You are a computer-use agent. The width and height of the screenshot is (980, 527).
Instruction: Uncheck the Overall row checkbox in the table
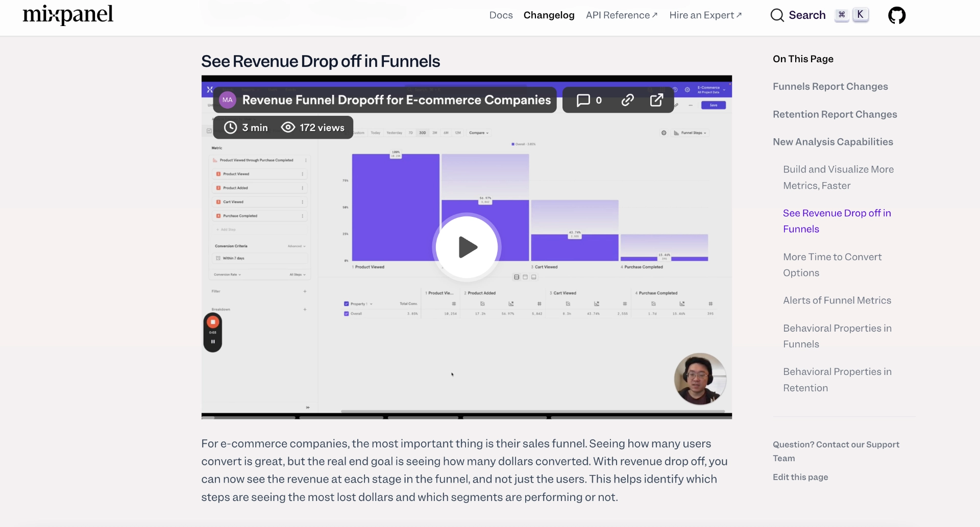tap(346, 314)
